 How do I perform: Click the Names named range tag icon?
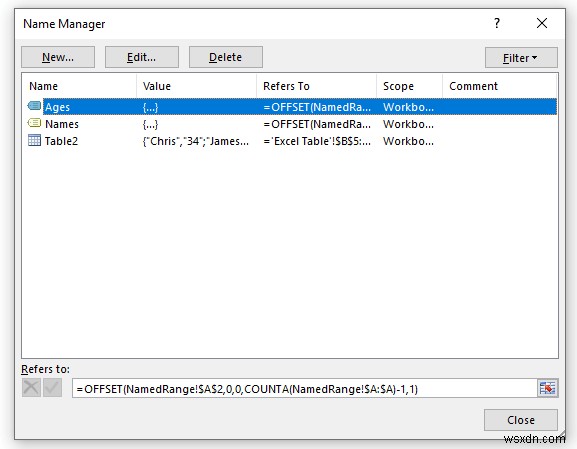pyautogui.click(x=34, y=123)
